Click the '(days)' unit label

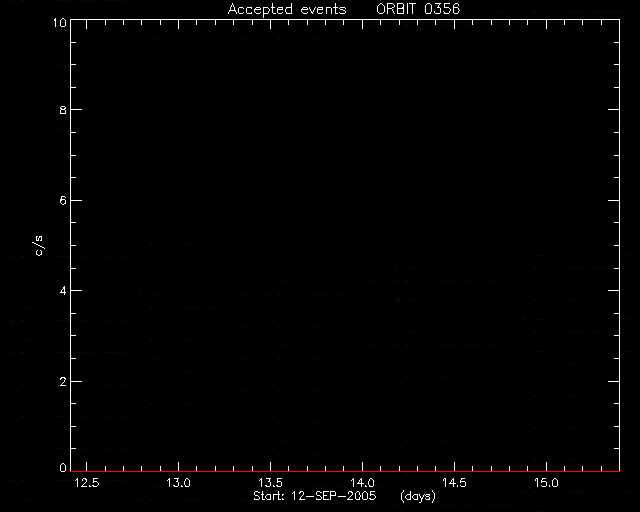[x=418, y=496]
